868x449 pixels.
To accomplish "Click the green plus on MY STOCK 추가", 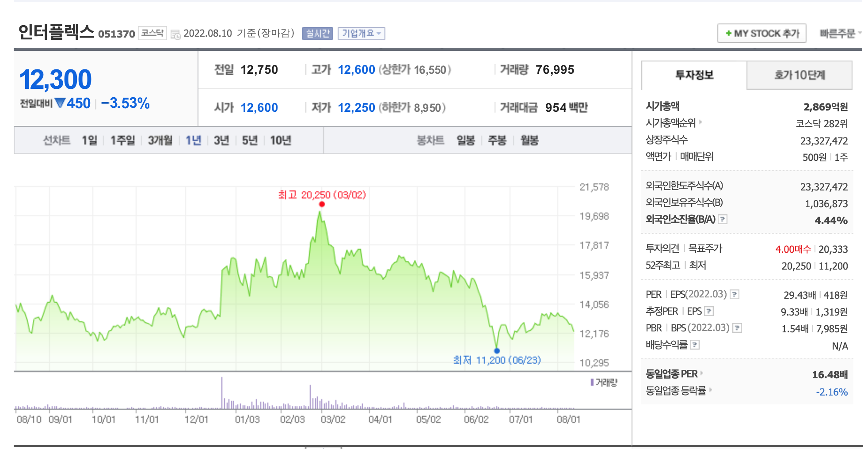I will (728, 33).
